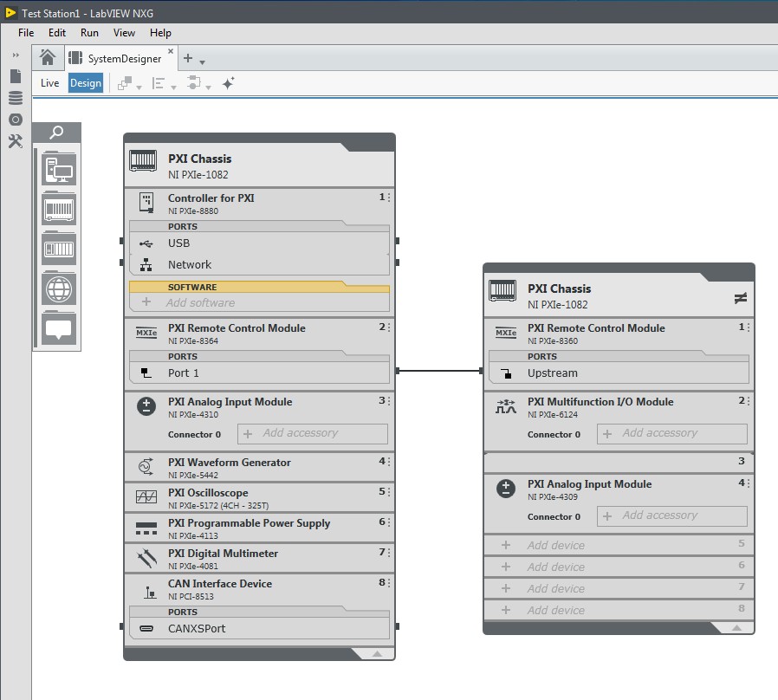Viewport: 778px width, 700px height.
Task: Click the LabVIEW NXG title bar logo
Action: pos(10,13)
